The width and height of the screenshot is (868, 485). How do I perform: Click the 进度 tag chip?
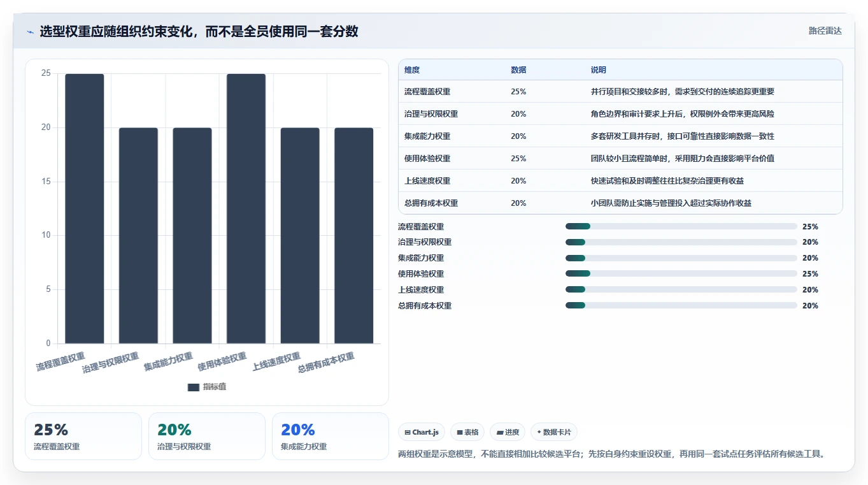point(508,432)
